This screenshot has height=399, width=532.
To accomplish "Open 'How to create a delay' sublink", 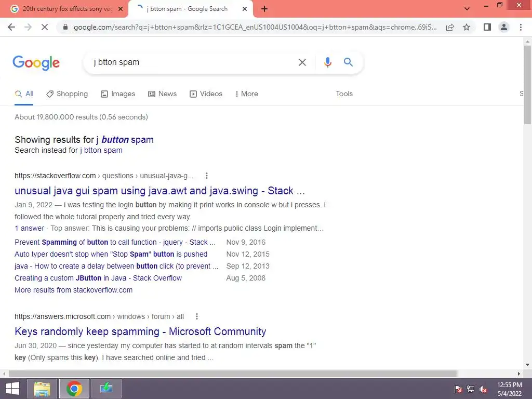I will click(116, 266).
